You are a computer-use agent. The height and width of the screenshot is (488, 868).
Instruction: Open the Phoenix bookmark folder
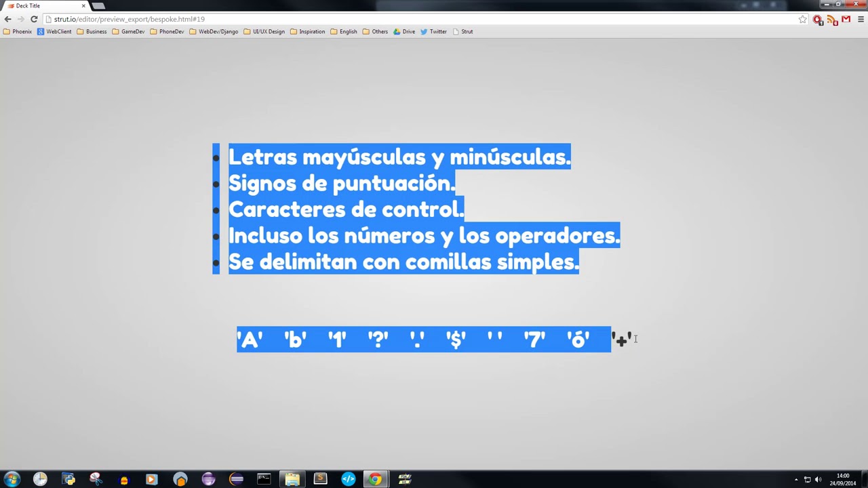pyautogui.click(x=18, y=31)
